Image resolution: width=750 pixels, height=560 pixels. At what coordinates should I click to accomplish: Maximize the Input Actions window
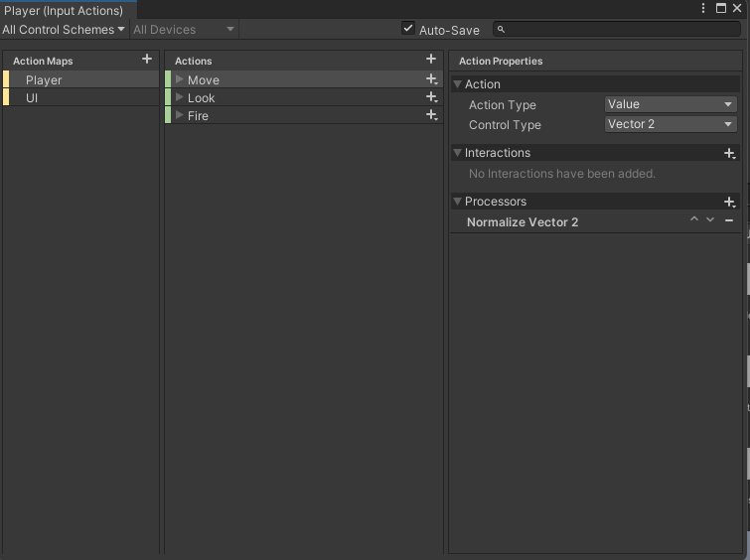point(721,8)
